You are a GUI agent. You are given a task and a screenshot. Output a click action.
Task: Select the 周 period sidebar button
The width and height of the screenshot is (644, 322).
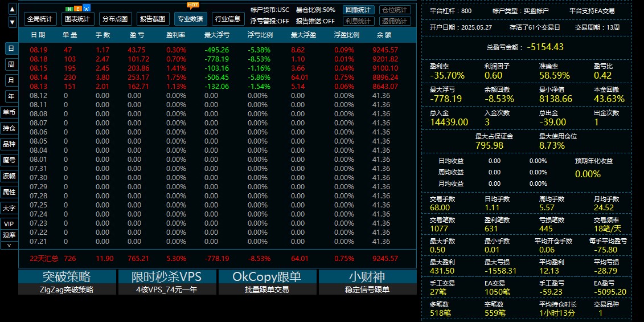[x=11, y=64]
